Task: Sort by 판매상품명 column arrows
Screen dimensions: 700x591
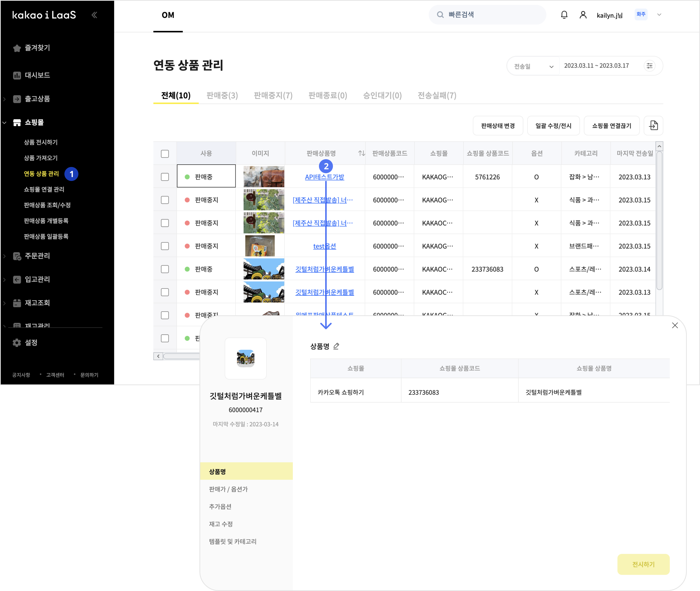Action: coord(361,153)
